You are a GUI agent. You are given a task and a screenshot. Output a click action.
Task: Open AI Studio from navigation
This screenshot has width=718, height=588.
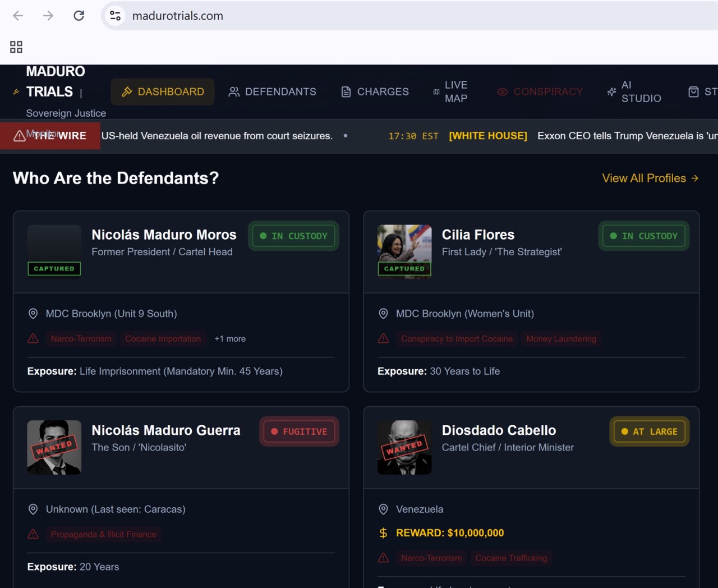click(x=634, y=92)
